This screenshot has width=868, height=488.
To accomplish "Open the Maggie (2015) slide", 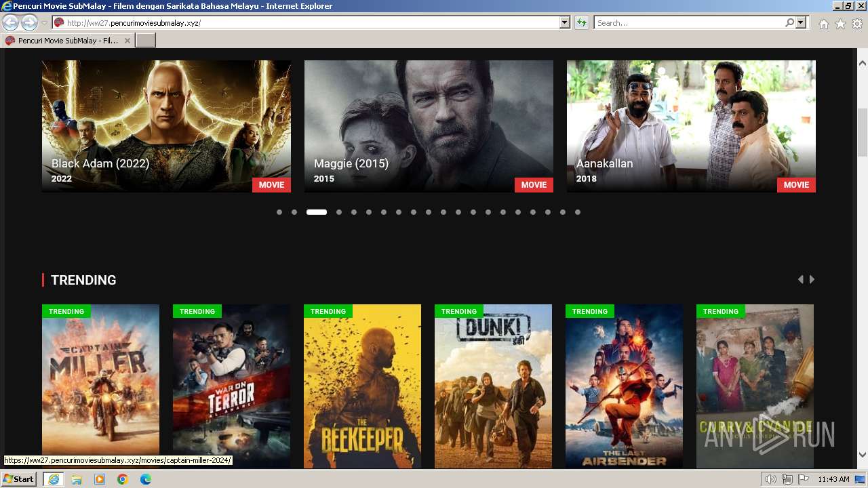I will coord(429,126).
